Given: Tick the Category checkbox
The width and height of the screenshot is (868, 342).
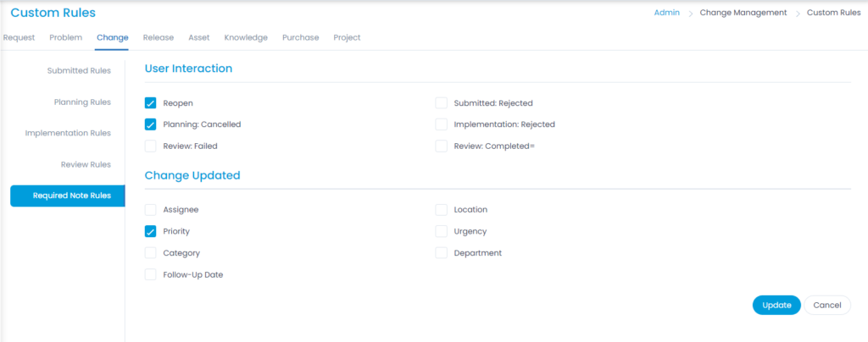Looking at the screenshot, I should 151,253.
